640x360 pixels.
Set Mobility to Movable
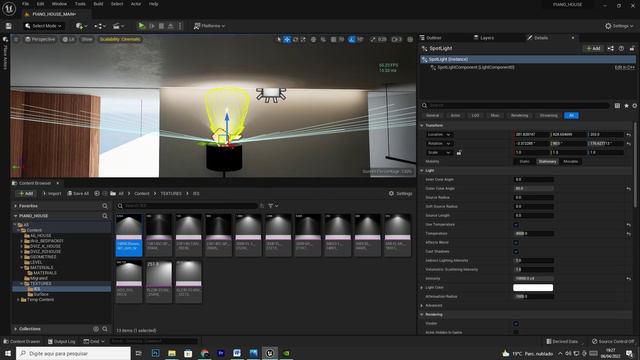click(x=570, y=161)
